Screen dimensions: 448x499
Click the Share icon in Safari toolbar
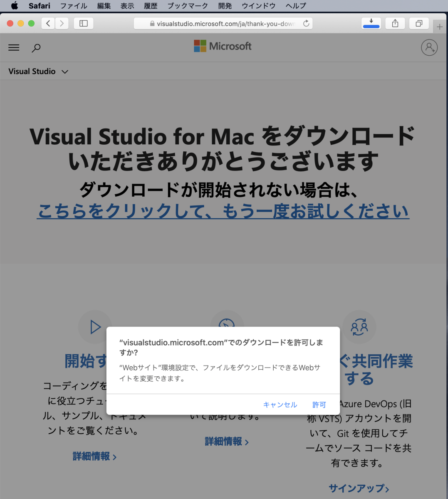click(x=395, y=23)
